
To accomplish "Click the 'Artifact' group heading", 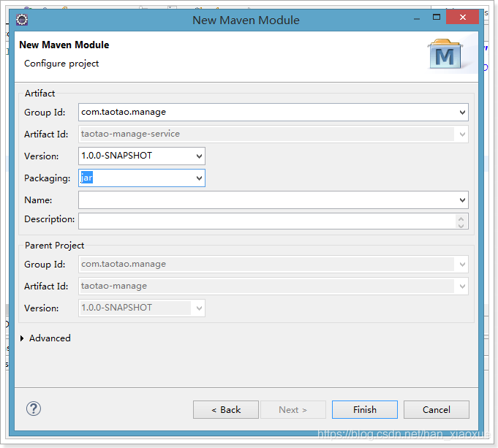I will tap(39, 94).
